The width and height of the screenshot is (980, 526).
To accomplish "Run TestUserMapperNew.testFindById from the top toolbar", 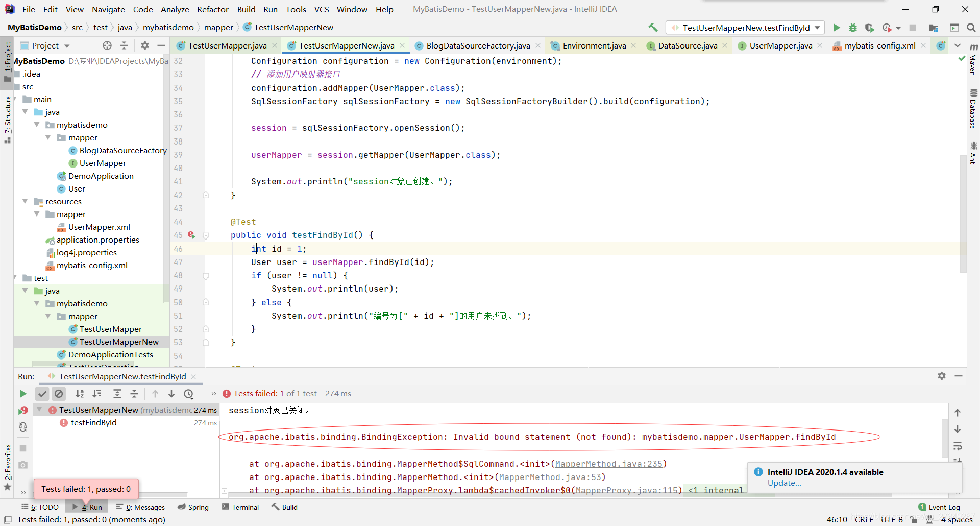I will 837,28.
